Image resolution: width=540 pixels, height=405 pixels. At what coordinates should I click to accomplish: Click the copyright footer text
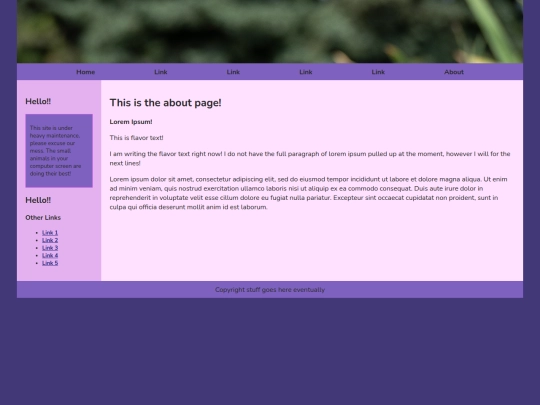tap(270, 290)
